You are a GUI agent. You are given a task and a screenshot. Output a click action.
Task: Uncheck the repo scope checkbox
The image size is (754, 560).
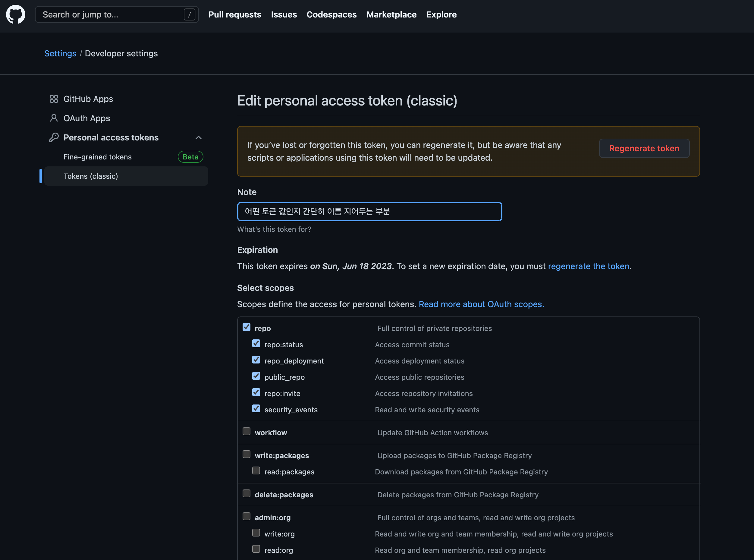[247, 327]
